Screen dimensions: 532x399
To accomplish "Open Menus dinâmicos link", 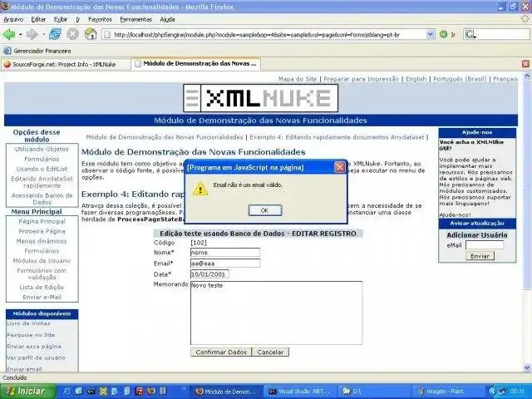I will pyautogui.click(x=42, y=241).
